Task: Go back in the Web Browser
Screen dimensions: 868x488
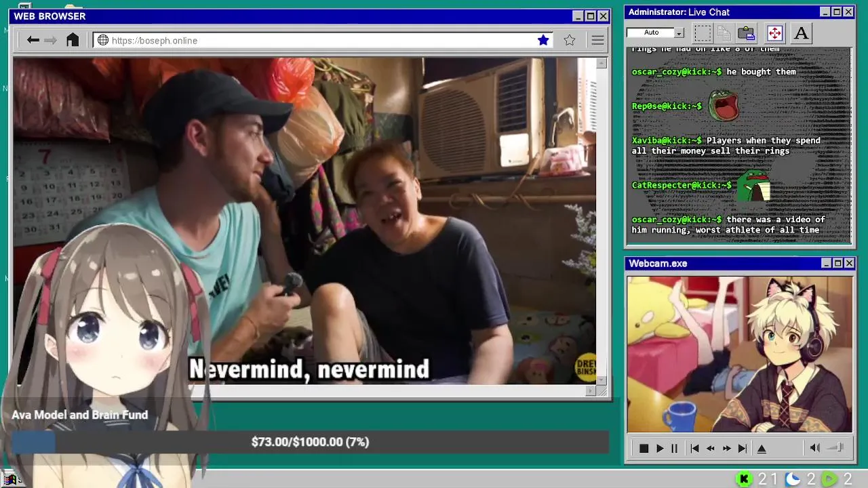Action: click(x=33, y=40)
